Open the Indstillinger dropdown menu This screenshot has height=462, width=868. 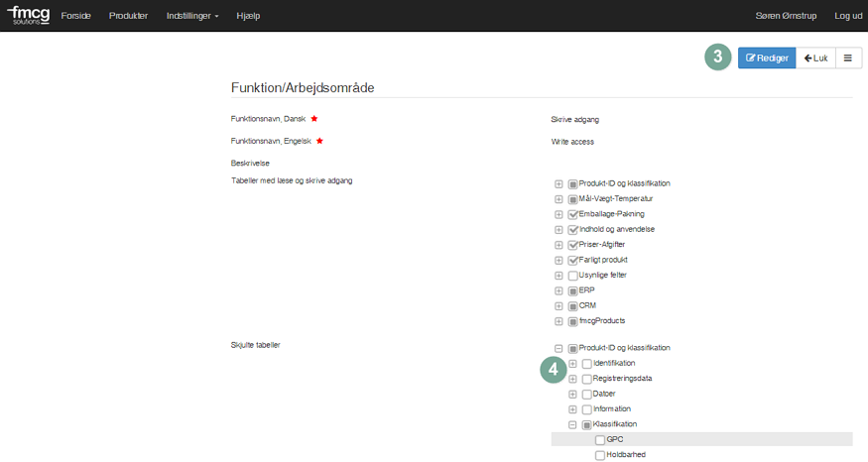(x=194, y=16)
